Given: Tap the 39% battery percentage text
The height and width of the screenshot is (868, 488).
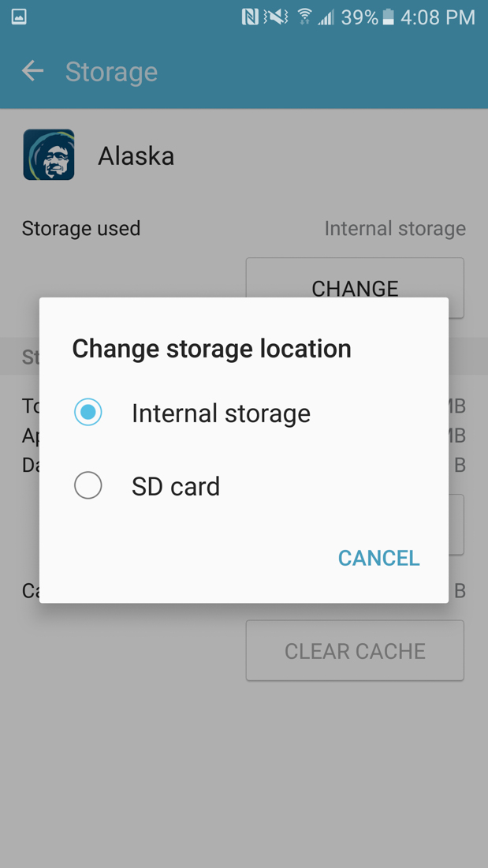Looking at the screenshot, I should point(359,17).
